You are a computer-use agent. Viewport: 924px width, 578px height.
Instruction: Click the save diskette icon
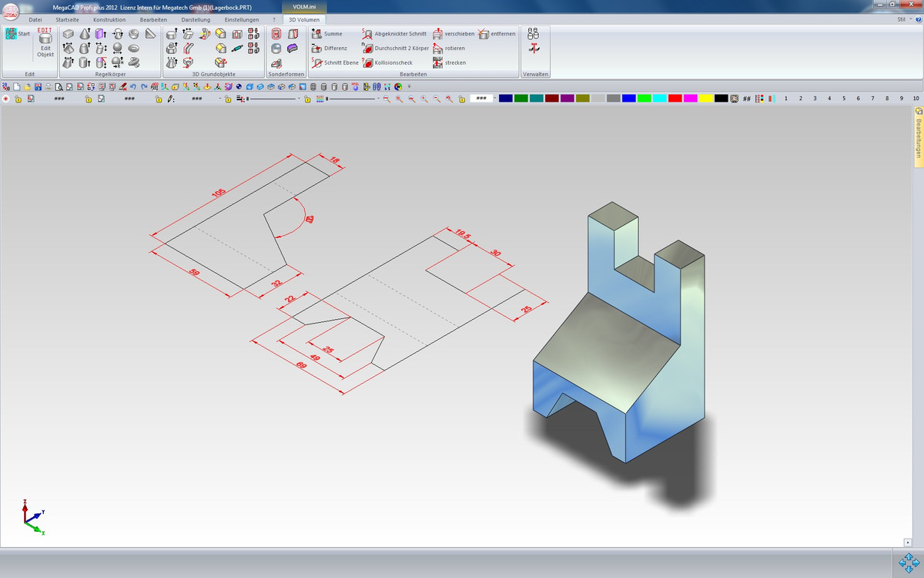(38, 86)
